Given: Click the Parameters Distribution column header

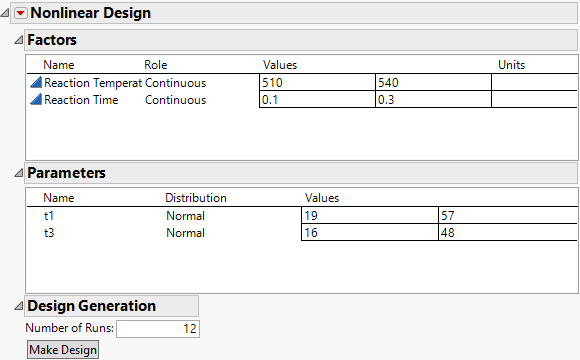Looking at the screenshot, I should [x=196, y=198].
